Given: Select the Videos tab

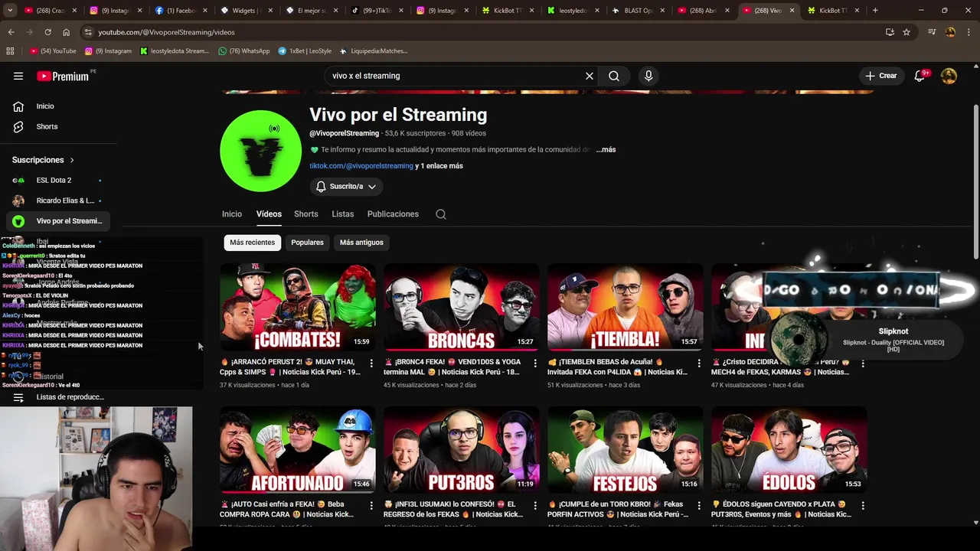Looking at the screenshot, I should pos(269,214).
